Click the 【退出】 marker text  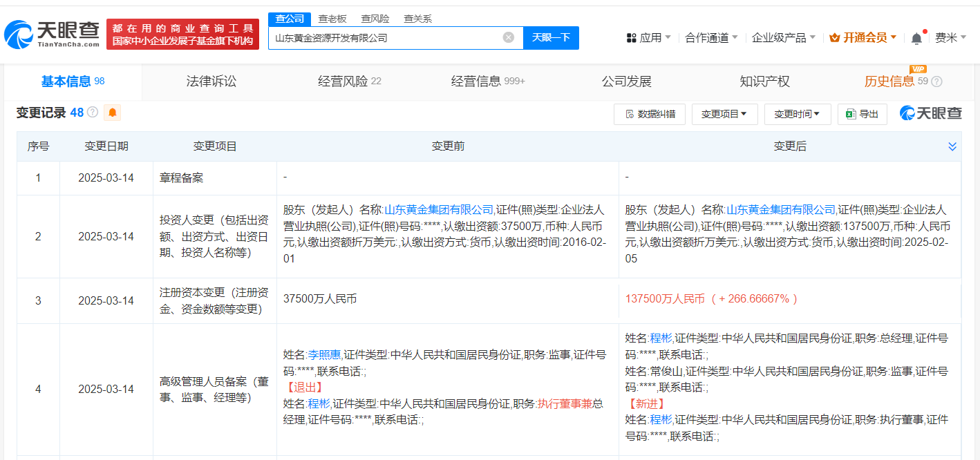(x=303, y=387)
